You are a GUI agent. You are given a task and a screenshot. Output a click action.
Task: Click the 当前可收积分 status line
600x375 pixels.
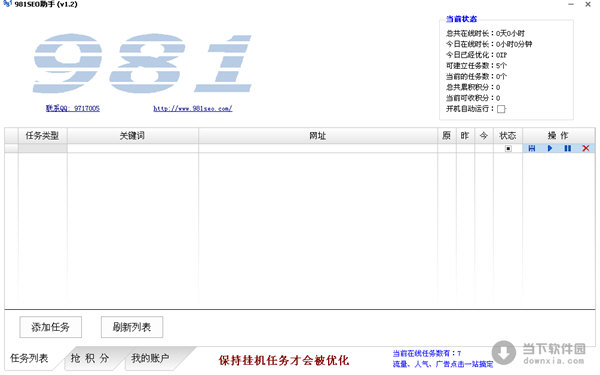pos(473,98)
